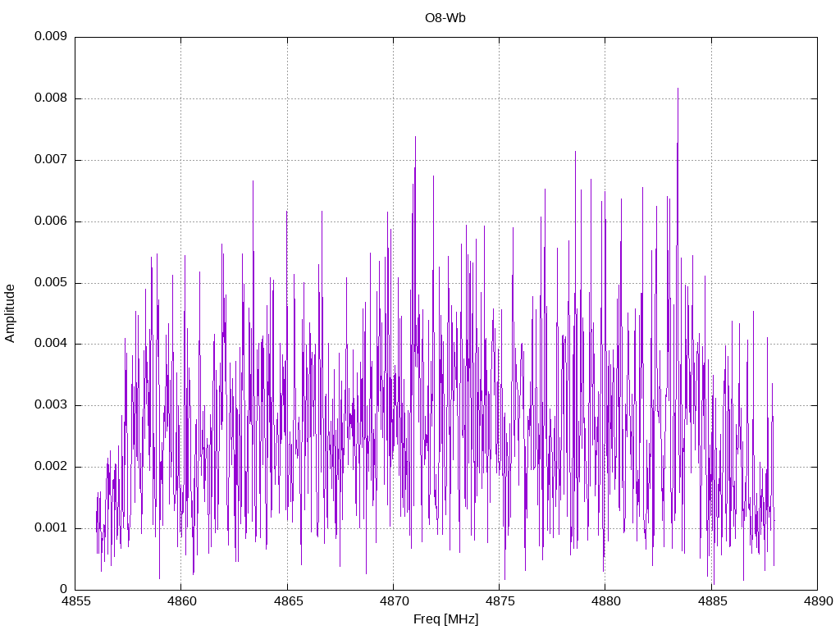
Task: Click the plot title O8-Wb
Action: [x=445, y=18]
